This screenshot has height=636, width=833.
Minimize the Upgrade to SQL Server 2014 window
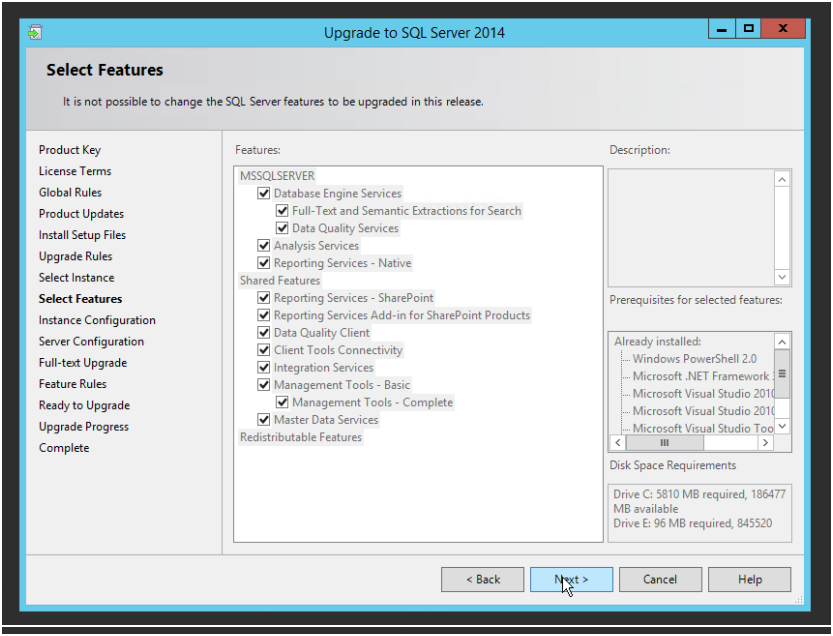721,29
